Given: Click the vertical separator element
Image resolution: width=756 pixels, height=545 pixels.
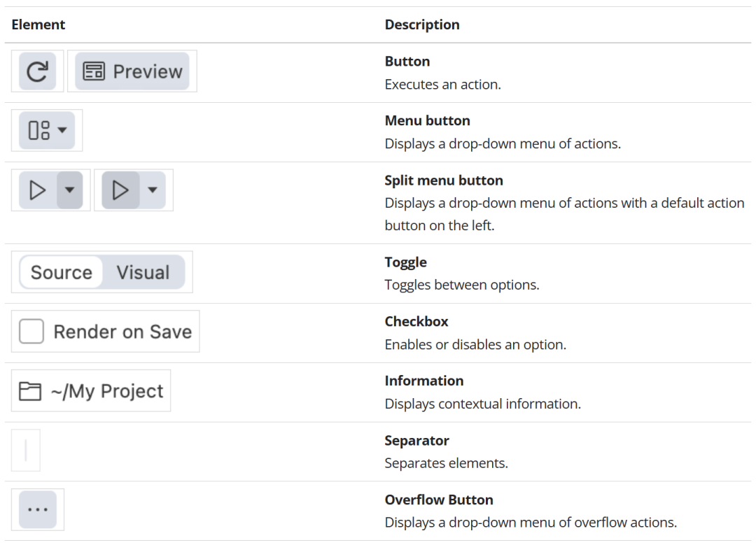Looking at the screenshot, I should click(x=26, y=451).
